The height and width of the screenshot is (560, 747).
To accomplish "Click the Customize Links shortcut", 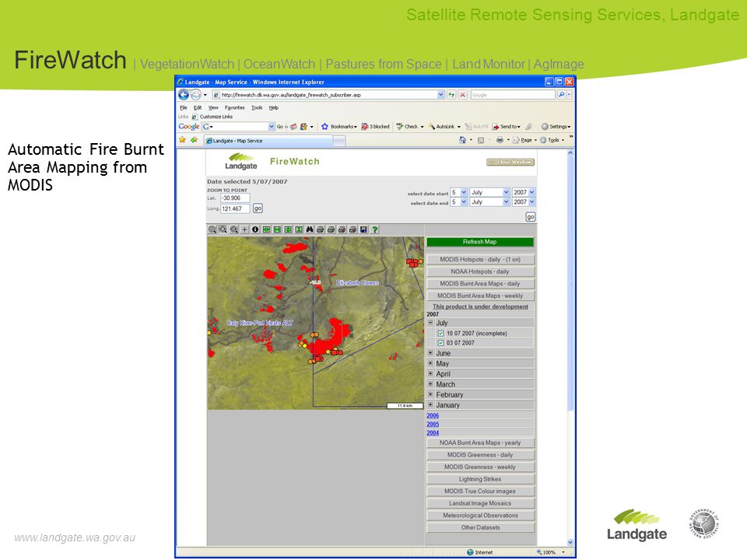I will coord(212,117).
